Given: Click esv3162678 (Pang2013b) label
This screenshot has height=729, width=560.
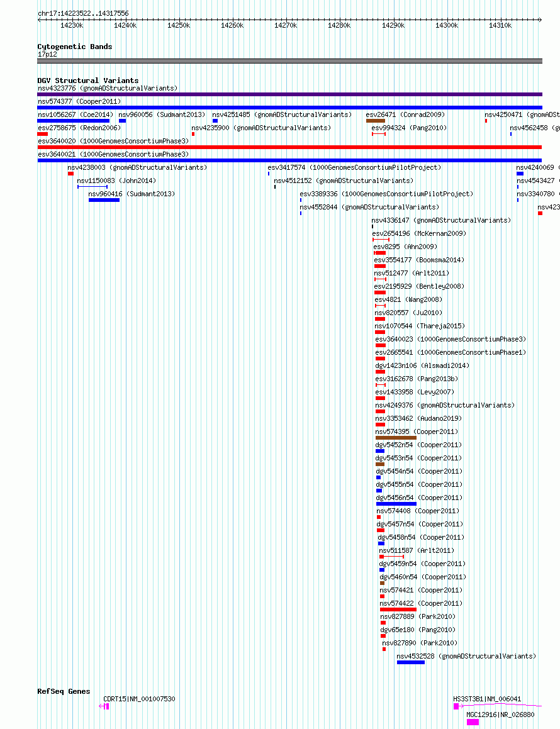Looking at the screenshot, I should pyautogui.click(x=417, y=379).
